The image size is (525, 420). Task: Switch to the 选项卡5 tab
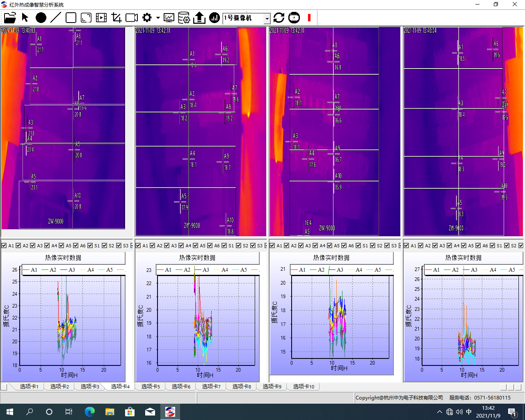[151, 386]
